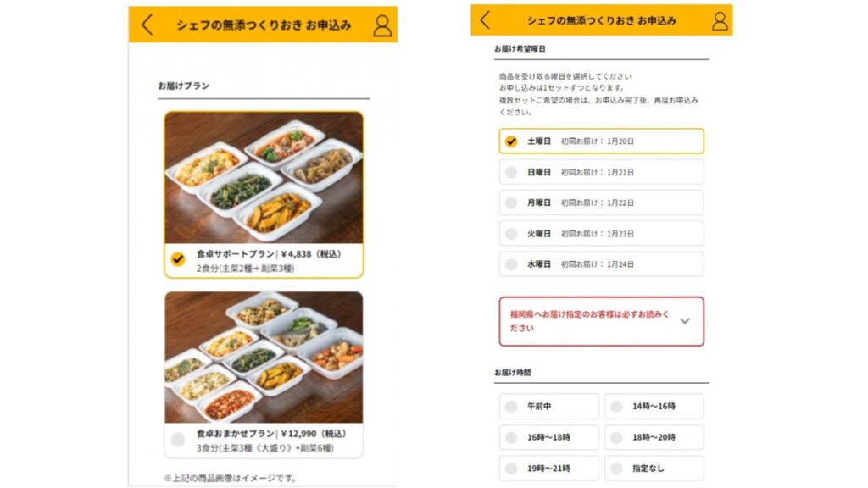Choose 火曜日 delivery on 1月23日
This screenshot has height=488, width=868.
[x=601, y=234]
